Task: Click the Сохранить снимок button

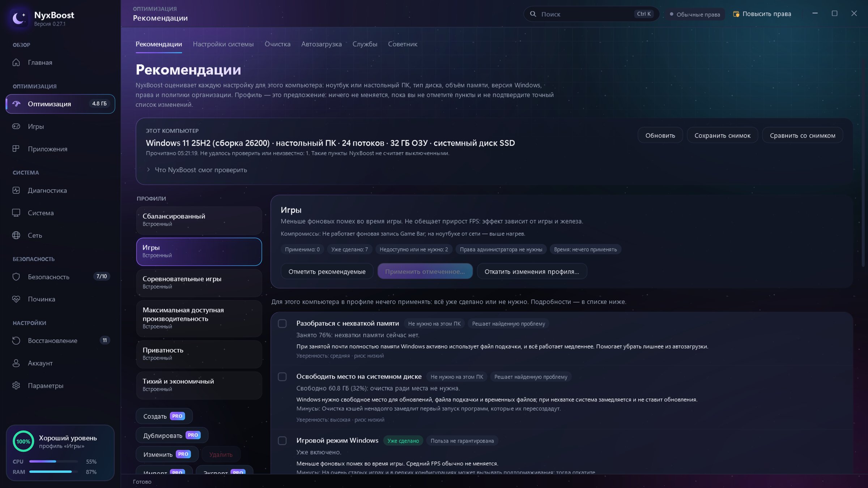Action: point(722,136)
